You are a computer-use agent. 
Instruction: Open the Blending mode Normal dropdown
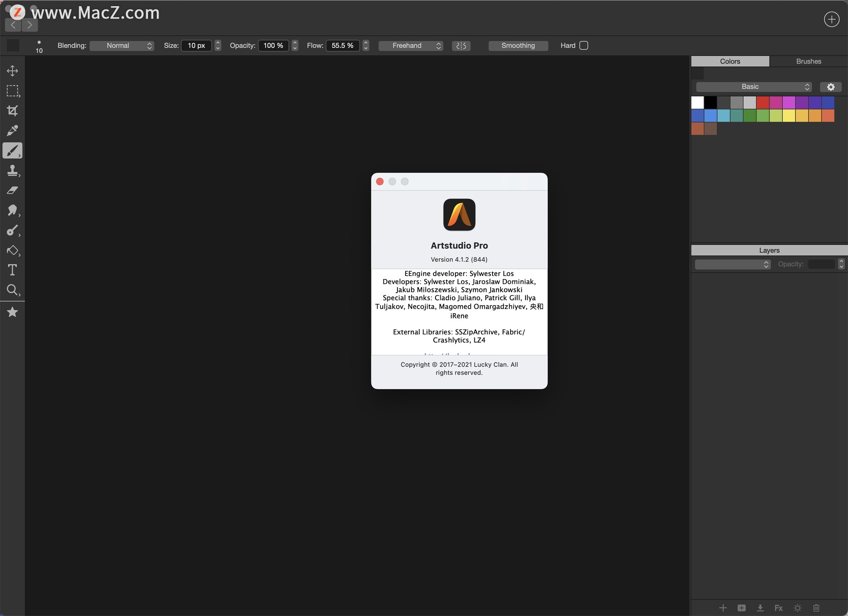pyautogui.click(x=121, y=45)
